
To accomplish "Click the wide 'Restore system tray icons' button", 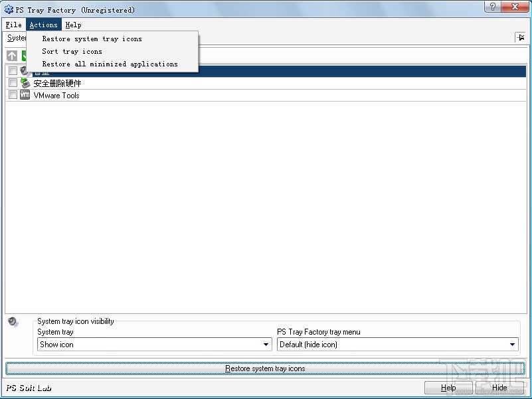I will click(265, 368).
